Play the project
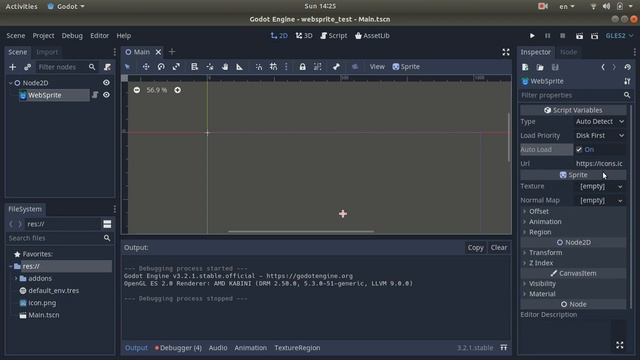640x360 pixels. pos(532,36)
